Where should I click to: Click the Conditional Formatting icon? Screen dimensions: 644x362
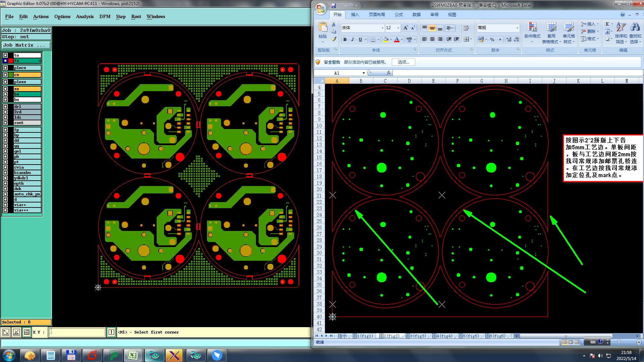pos(532,27)
